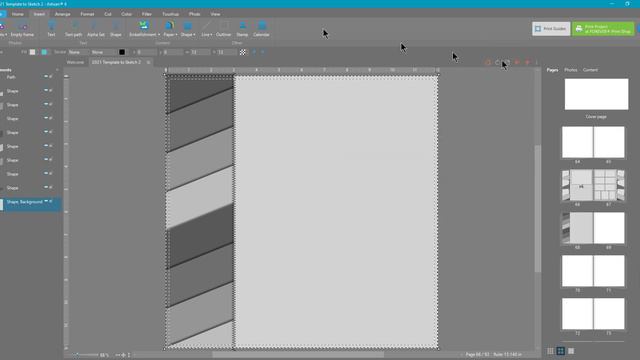Select the Empty frame tool
The height and width of the screenshot is (360, 640).
22,29
